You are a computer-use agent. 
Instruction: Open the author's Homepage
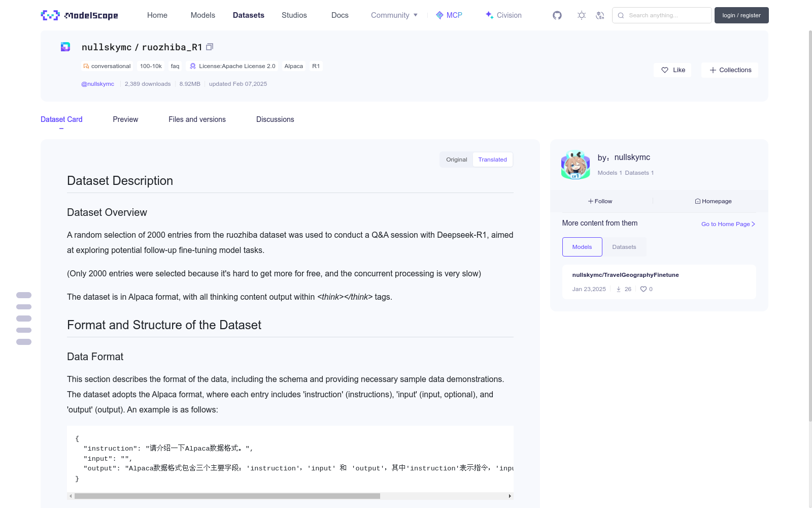[713, 201]
